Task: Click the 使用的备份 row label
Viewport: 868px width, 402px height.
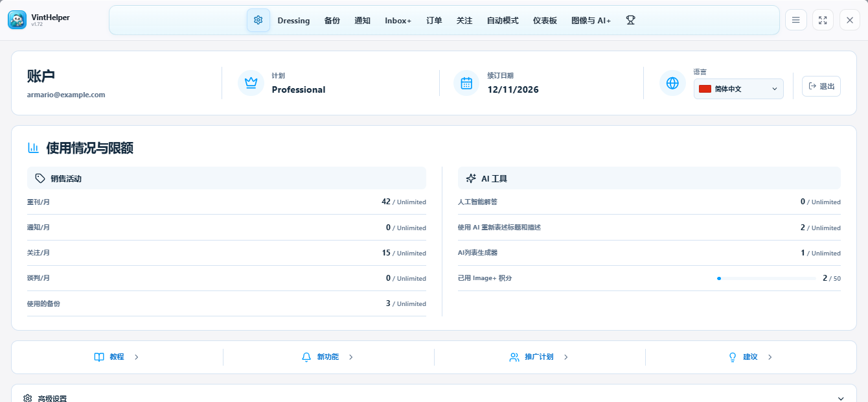Action: 43,303
